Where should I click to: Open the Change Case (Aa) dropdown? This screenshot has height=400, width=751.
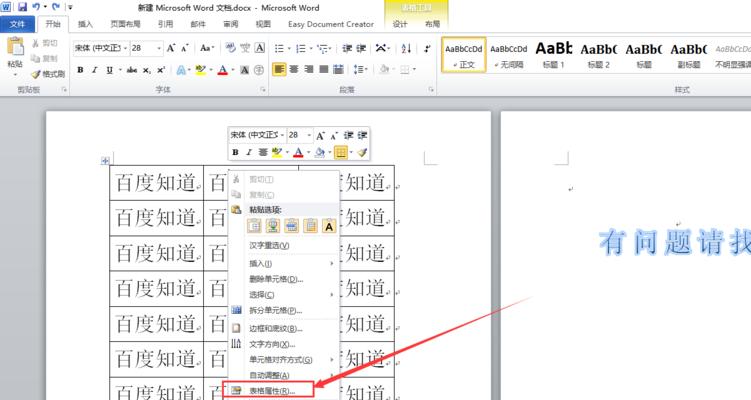click(207, 48)
